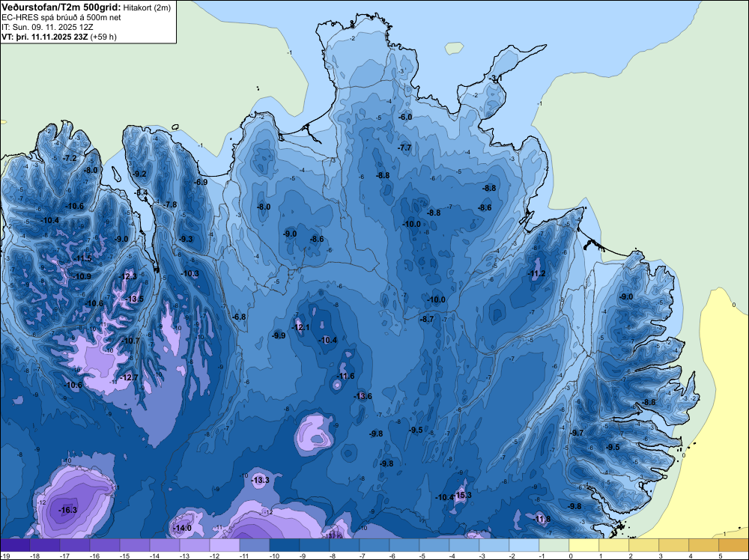Click legend swatch between -19 and -18
Screen dimensions: 749x560
(x=15, y=546)
